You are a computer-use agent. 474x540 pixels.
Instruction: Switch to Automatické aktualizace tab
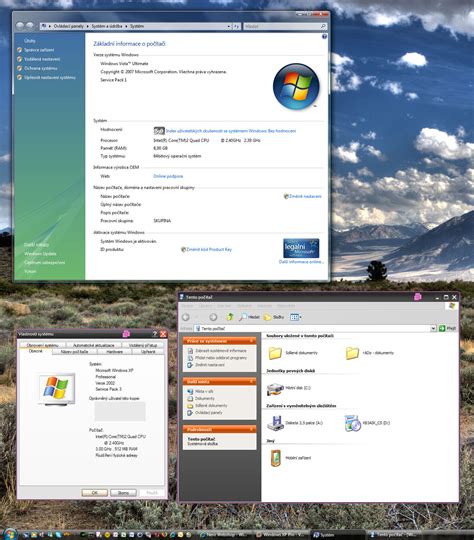[93, 345]
